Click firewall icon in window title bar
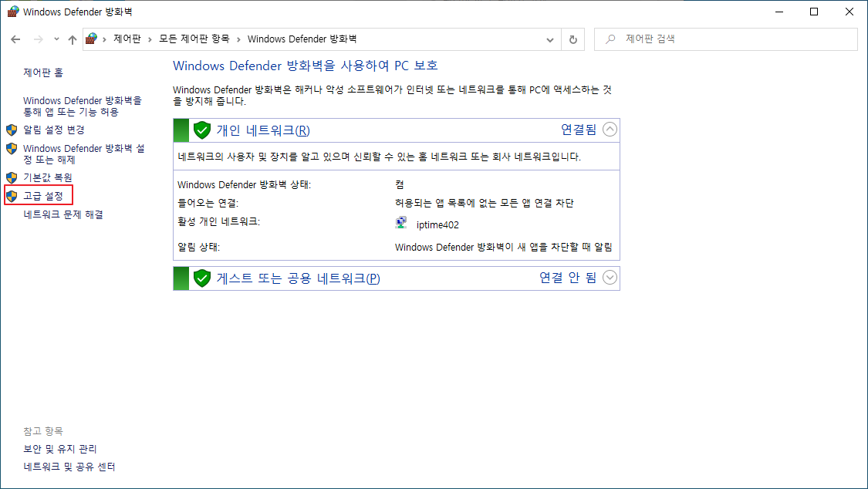 13,12
